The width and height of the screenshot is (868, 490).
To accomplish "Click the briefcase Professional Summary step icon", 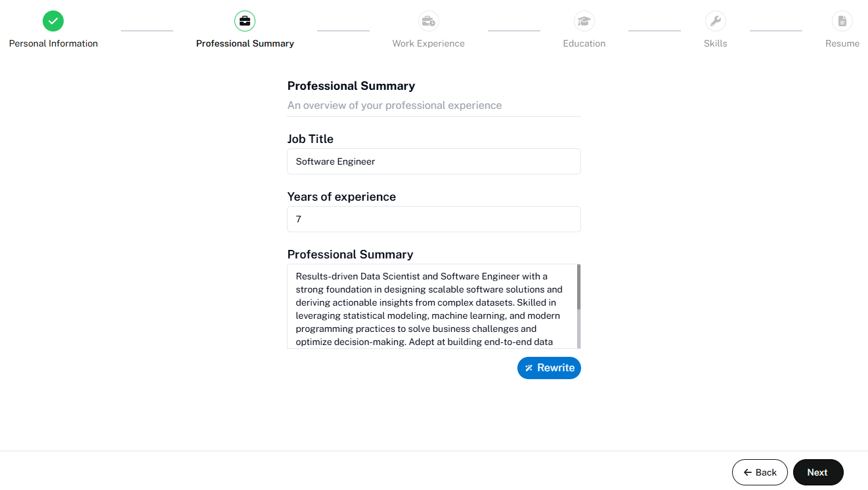I will 245,21.
